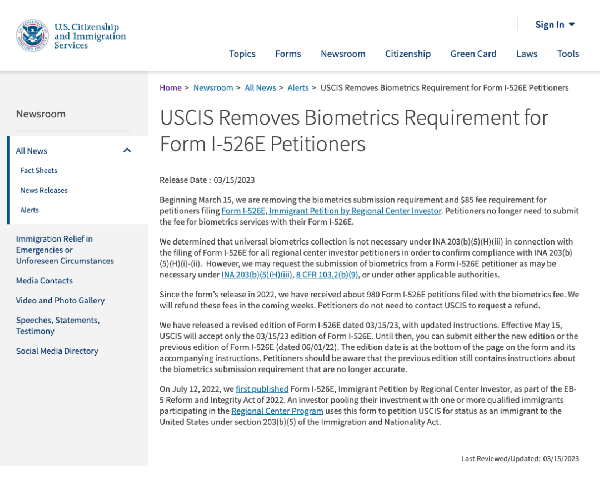
Task: Click the 'Last Reviewed/Updated: 03/15/2023' text
Action: pyautogui.click(x=520, y=459)
